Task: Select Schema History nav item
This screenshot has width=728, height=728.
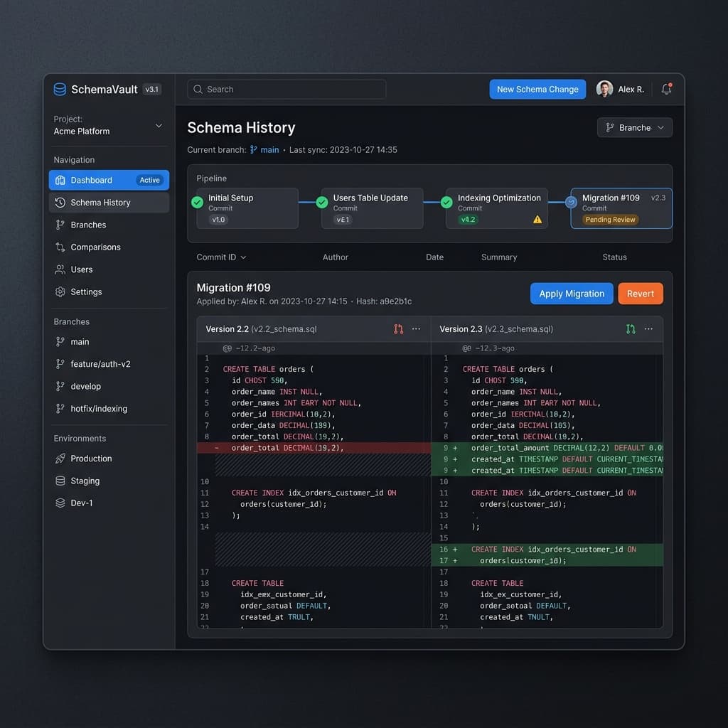Action: point(109,203)
